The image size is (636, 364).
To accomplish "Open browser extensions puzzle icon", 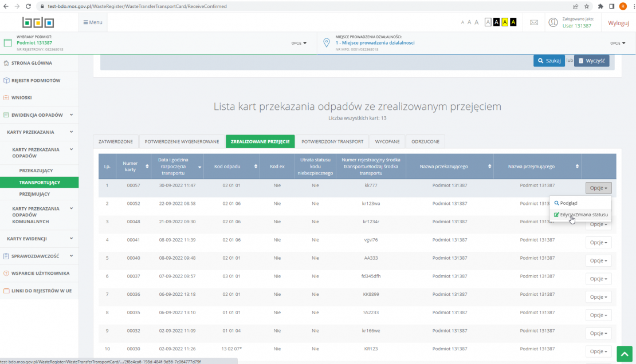I will (600, 6).
